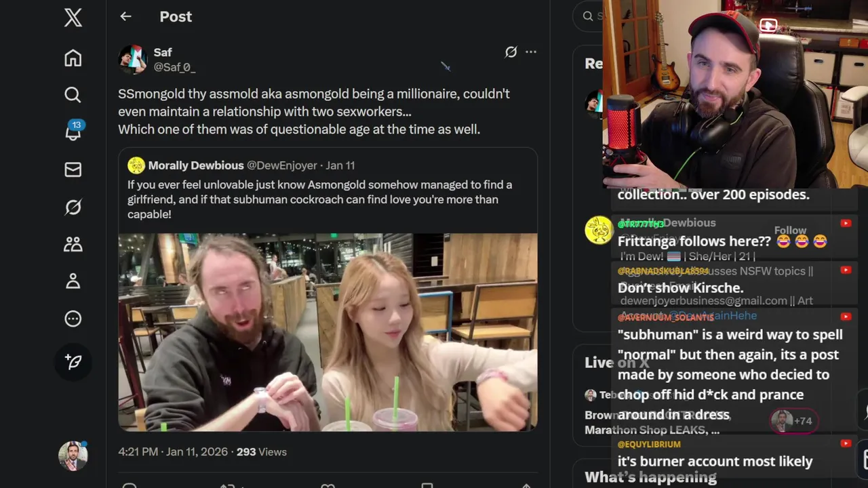Viewport: 868px width, 488px height.
Task: Click the X logo in sidebar
Action: (73, 18)
